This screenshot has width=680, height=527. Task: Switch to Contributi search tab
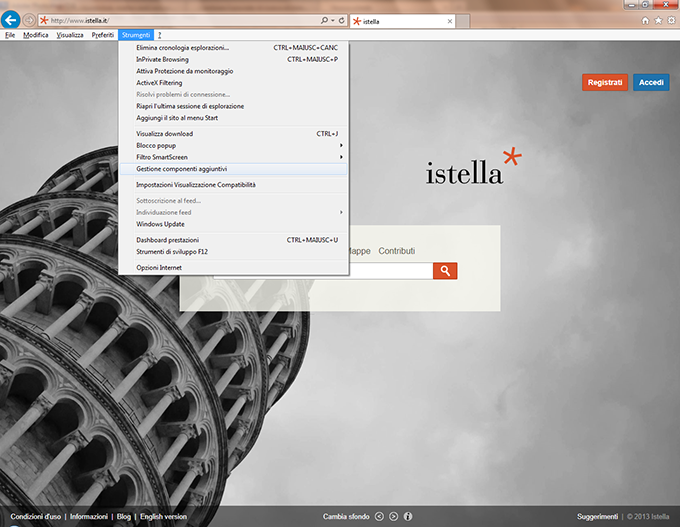396,251
